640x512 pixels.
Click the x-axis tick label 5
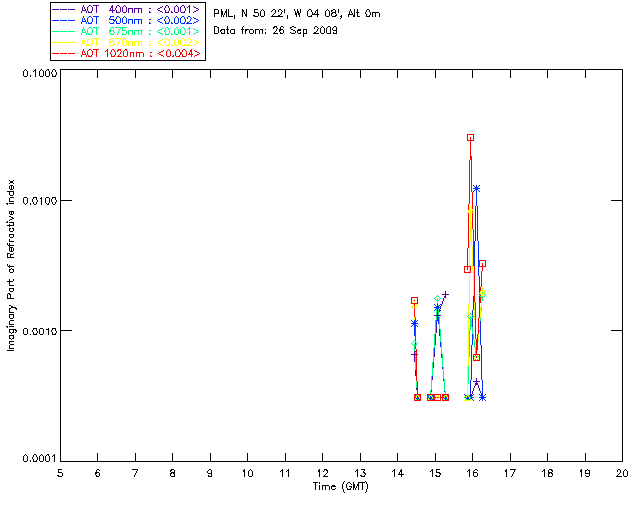coord(60,473)
